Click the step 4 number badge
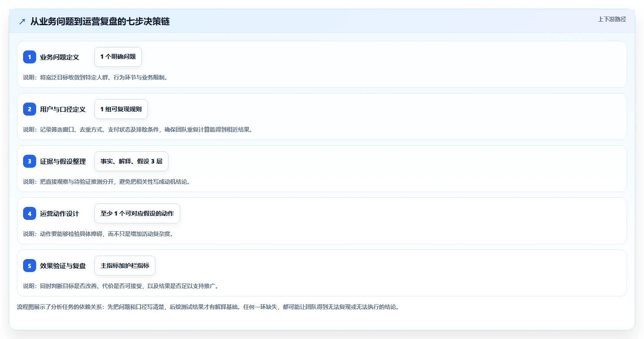The image size is (644, 339). click(30, 213)
